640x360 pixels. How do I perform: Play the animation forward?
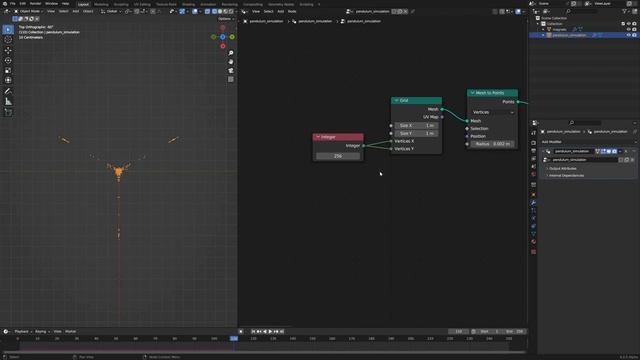coord(270,331)
